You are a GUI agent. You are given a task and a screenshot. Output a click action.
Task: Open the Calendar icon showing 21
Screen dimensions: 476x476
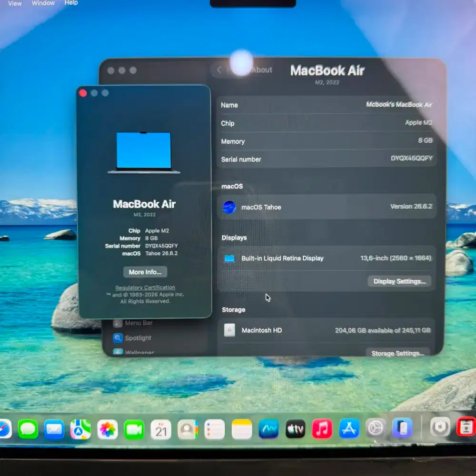[x=161, y=429]
